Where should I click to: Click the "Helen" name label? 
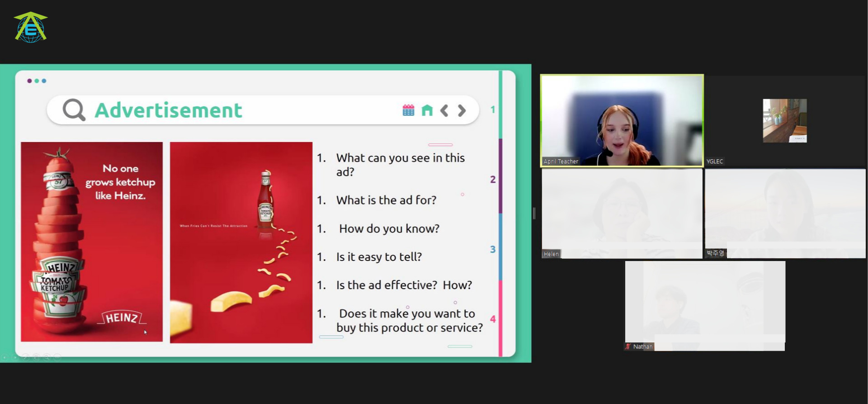coord(551,254)
